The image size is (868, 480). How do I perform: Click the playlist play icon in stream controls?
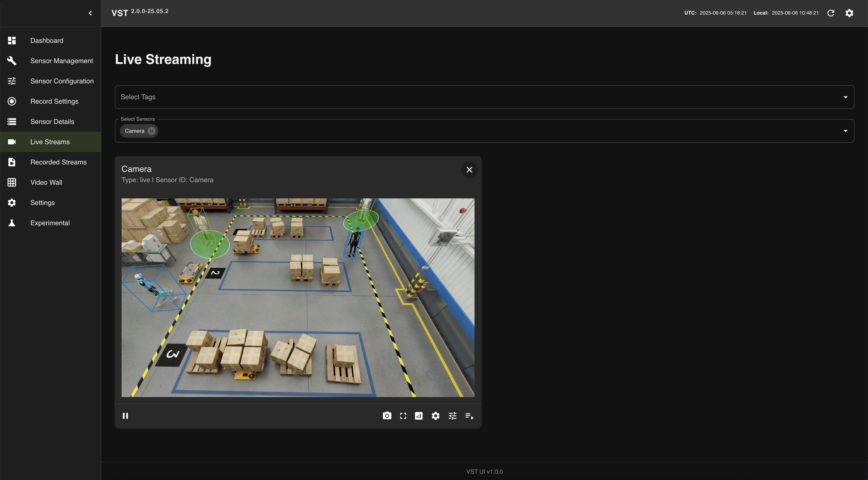(469, 416)
